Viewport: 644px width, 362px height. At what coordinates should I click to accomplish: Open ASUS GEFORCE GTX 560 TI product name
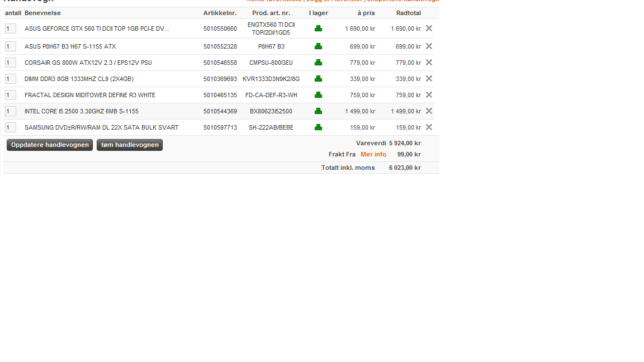97,28
